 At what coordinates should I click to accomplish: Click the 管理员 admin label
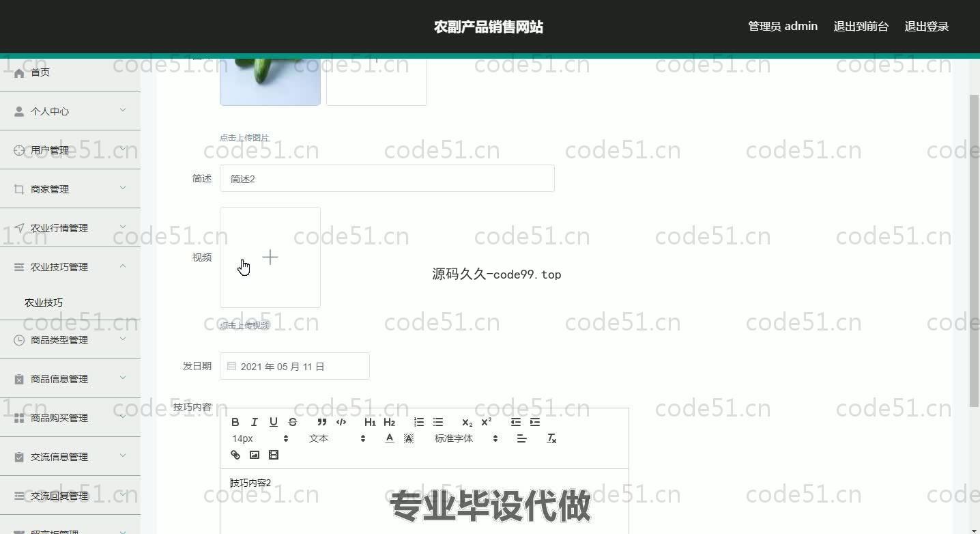coord(783,27)
